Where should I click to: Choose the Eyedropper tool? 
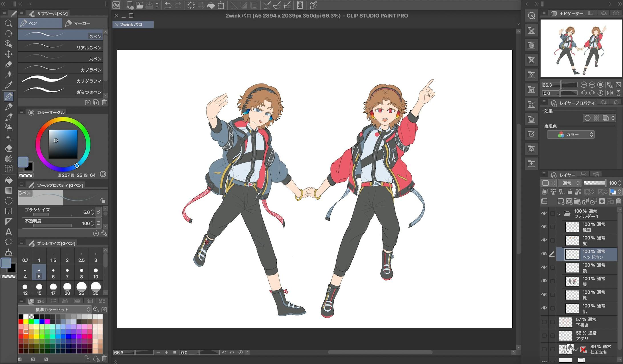(9, 85)
